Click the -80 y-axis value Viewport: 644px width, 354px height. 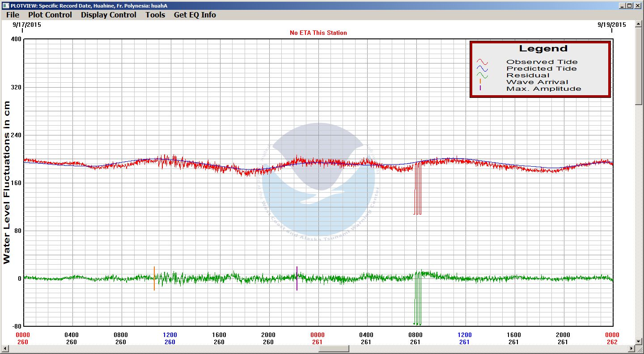tap(16, 326)
